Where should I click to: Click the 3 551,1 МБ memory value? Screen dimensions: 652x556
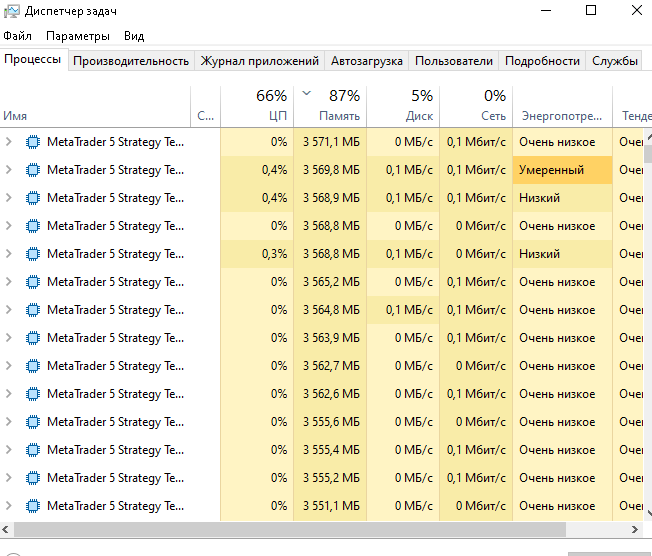coord(331,506)
